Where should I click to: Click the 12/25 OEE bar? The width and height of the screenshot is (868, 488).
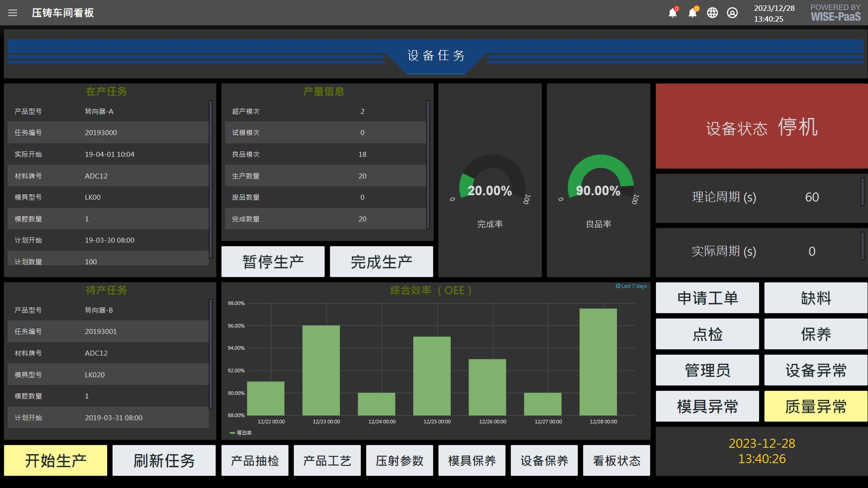tap(432, 376)
